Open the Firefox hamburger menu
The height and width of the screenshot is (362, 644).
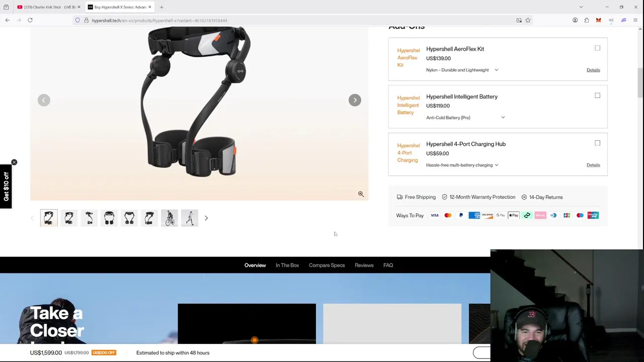click(x=635, y=20)
